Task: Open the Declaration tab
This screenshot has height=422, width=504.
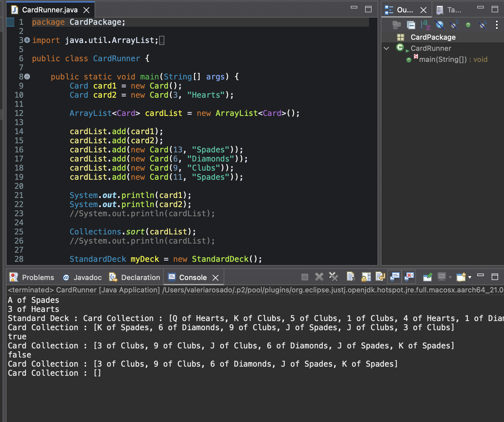Action: click(134, 277)
